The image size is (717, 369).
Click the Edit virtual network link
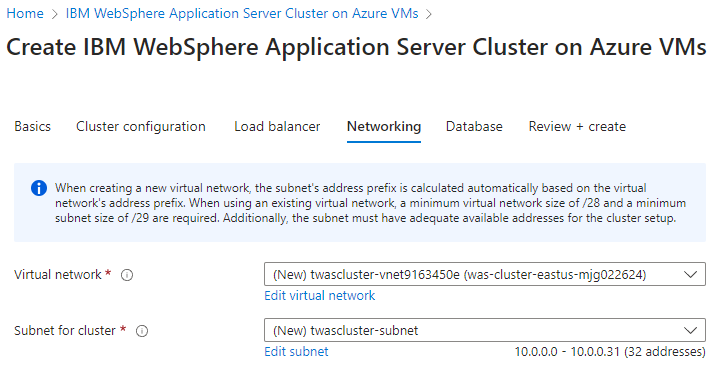[320, 295]
